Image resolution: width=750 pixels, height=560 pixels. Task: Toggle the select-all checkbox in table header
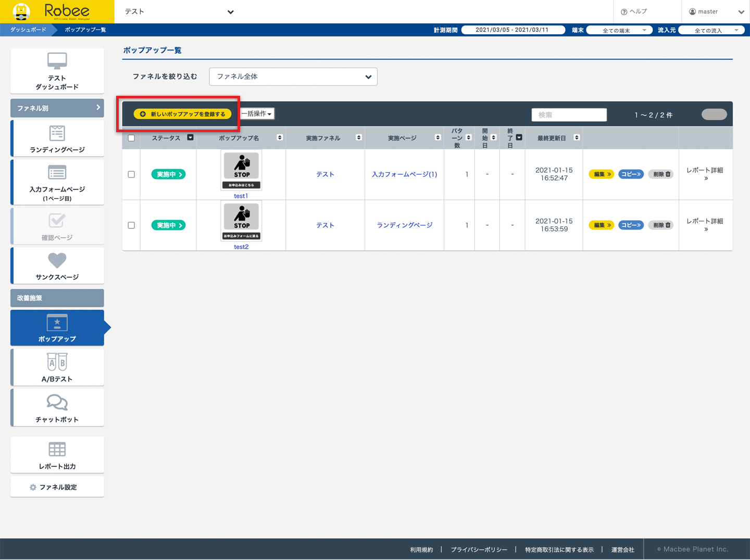pos(131,138)
